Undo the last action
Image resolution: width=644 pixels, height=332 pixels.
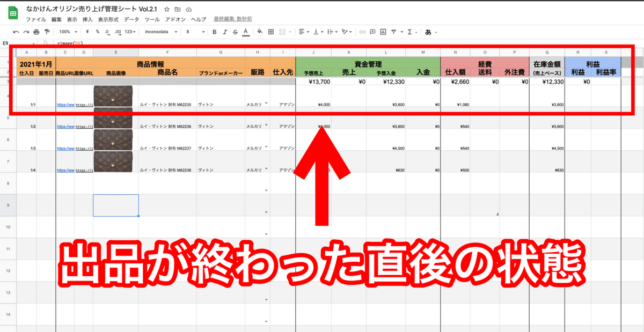16,32
